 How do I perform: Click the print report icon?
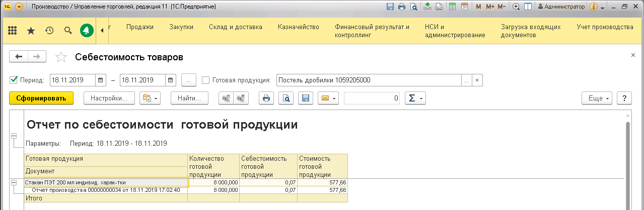(266, 98)
